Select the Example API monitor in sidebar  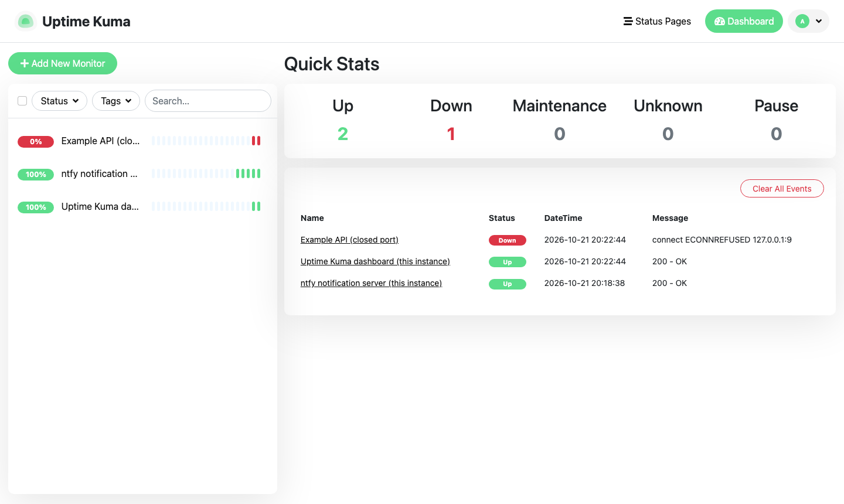[x=142, y=141]
